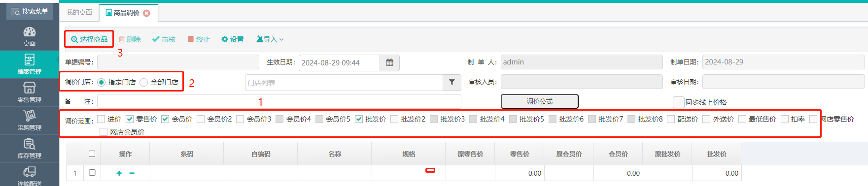Uncheck 零售价 checkbox
The image size is (868, 186).
(x=130, y=119)
